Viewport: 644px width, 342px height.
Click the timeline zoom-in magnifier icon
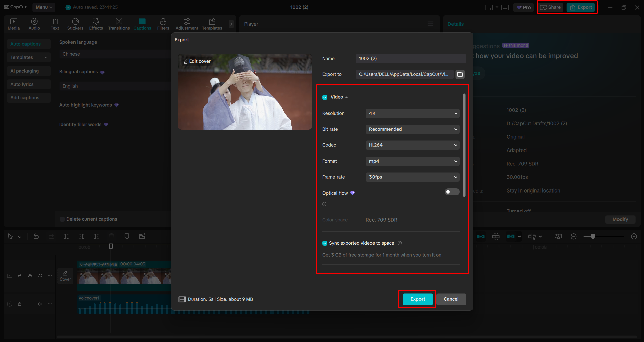click(x=634, y=237)
